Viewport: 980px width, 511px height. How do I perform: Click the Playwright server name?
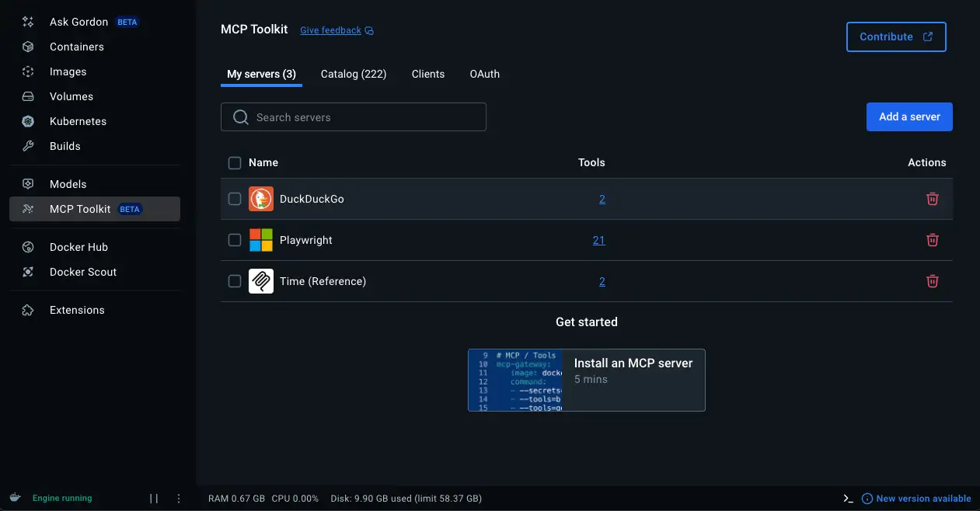point(306,240)
